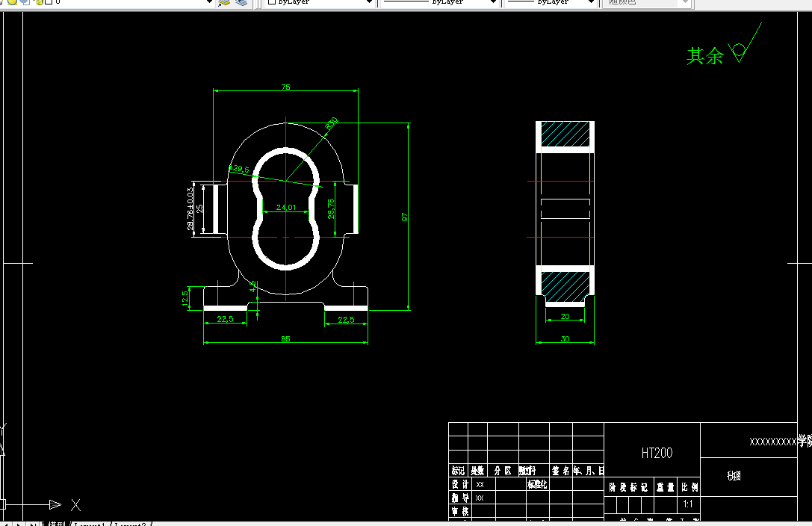Image resolution: width=812 pixels, height=526 pixels.
Task: Select the 标准化 title block cell
Action: 537,484
